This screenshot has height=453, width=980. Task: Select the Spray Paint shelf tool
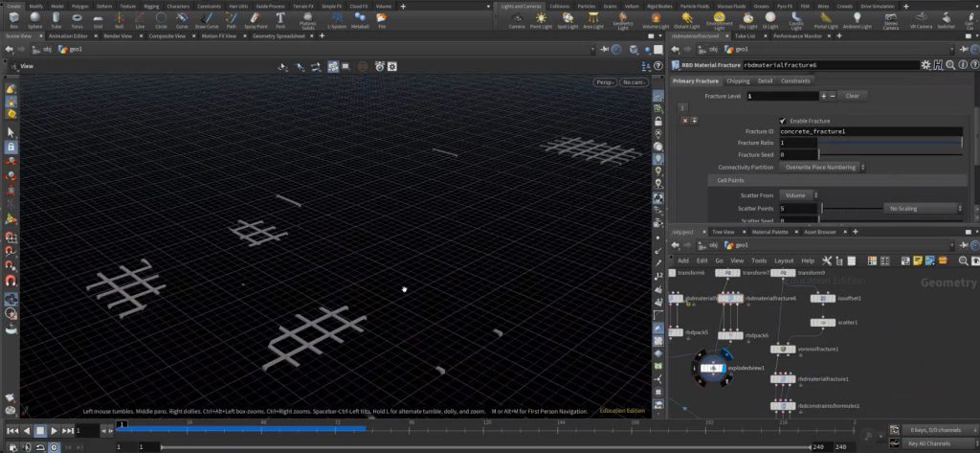(256, 20)
